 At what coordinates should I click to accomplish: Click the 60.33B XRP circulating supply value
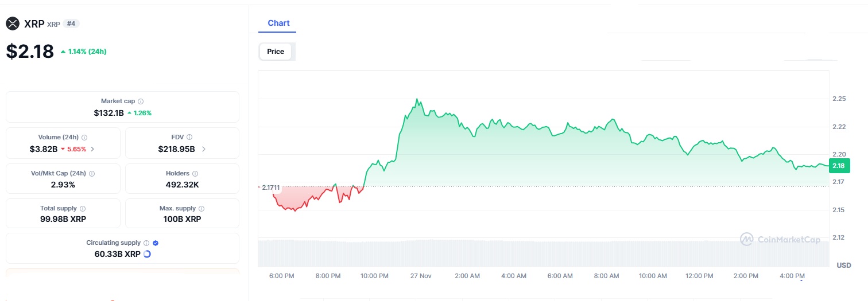(117, 254)
